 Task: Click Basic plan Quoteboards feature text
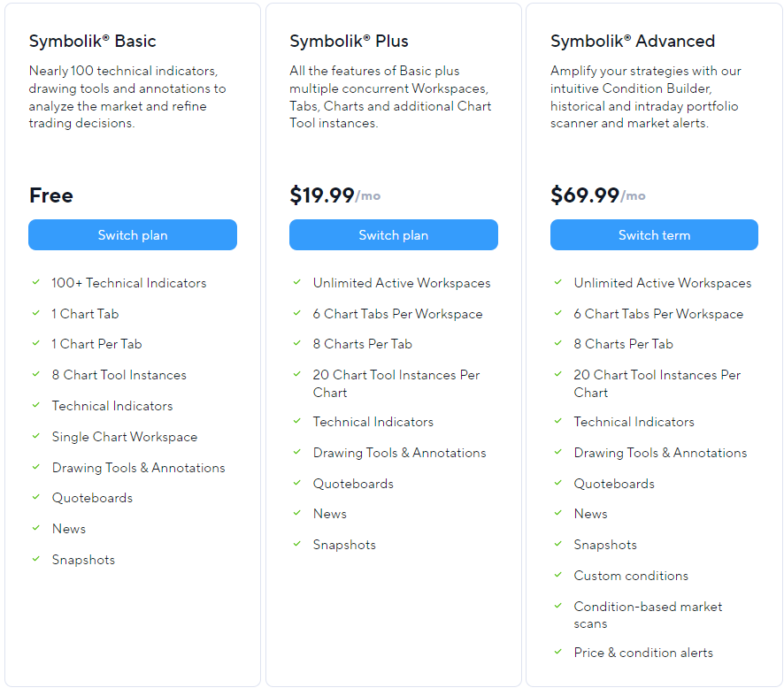(x=93, y=498)
